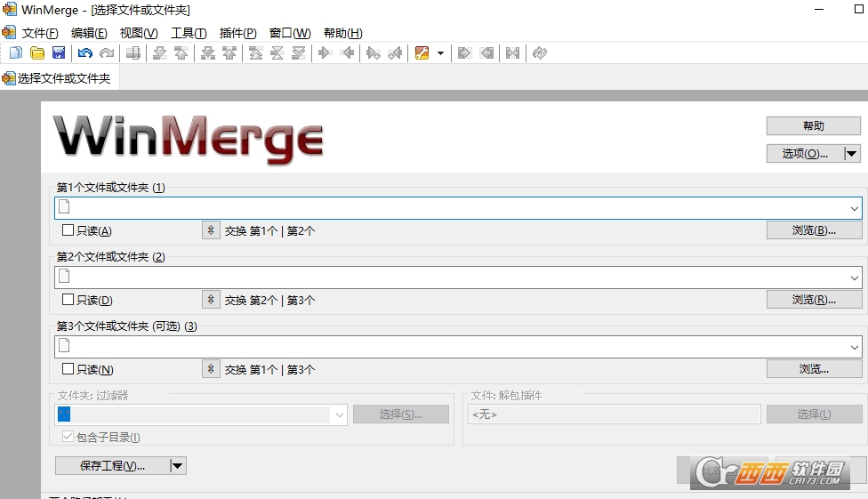Click the Current difference icon

(x=277, y=53)
